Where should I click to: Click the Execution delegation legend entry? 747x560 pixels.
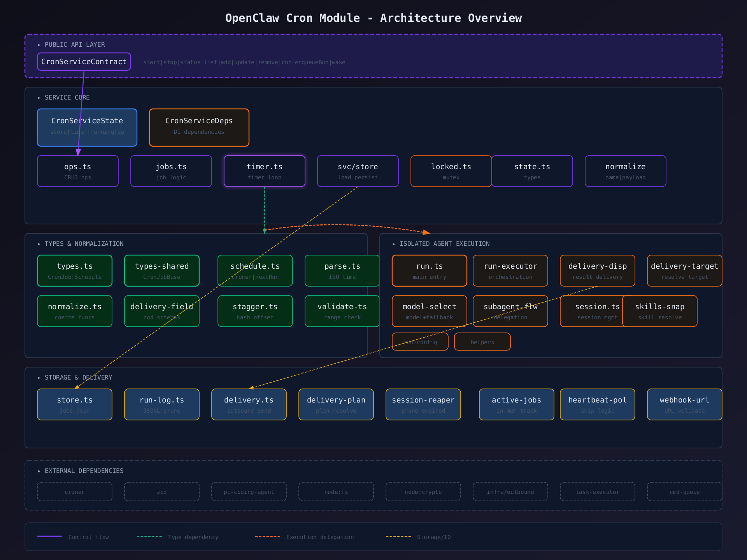(305, 537)
